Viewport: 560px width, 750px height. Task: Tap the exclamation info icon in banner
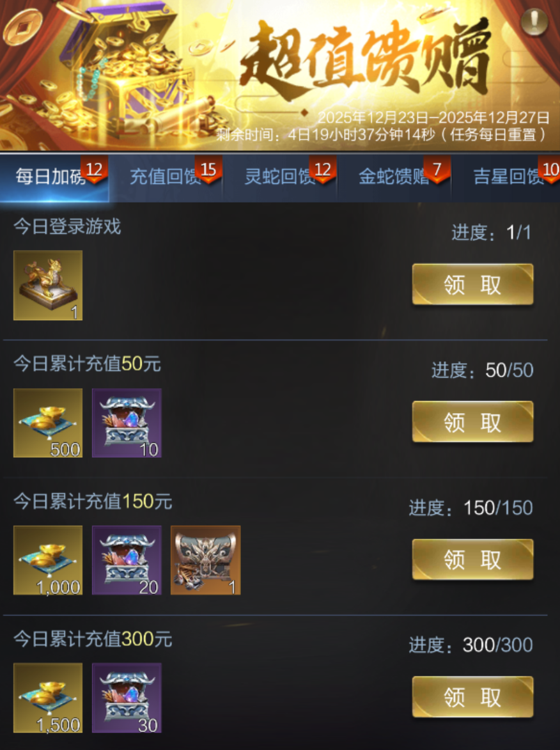tap(534, 22)
